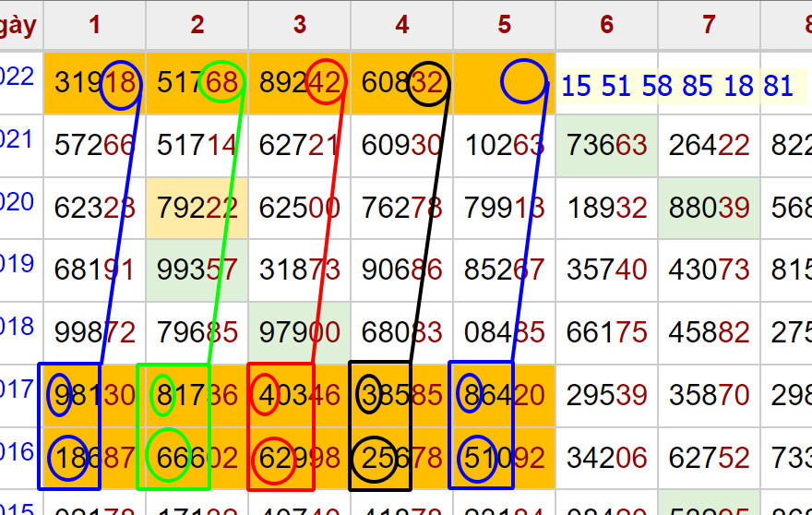812x515 pixels.
Task: Select column header 1
Action: point(95,25)
